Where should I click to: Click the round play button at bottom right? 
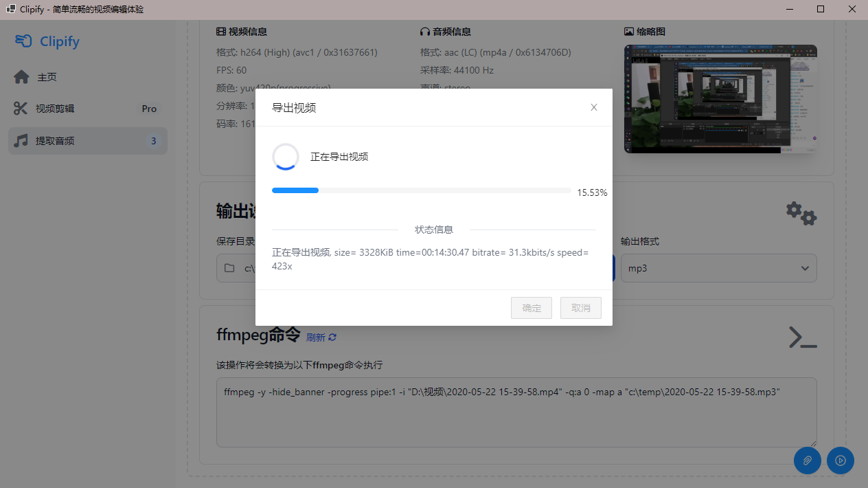pyautogui.click(x=841, y=461)
